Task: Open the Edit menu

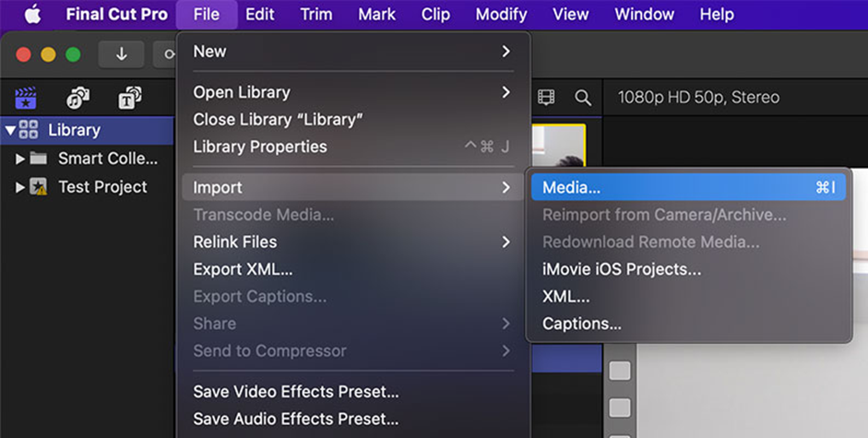Action: 259,15
